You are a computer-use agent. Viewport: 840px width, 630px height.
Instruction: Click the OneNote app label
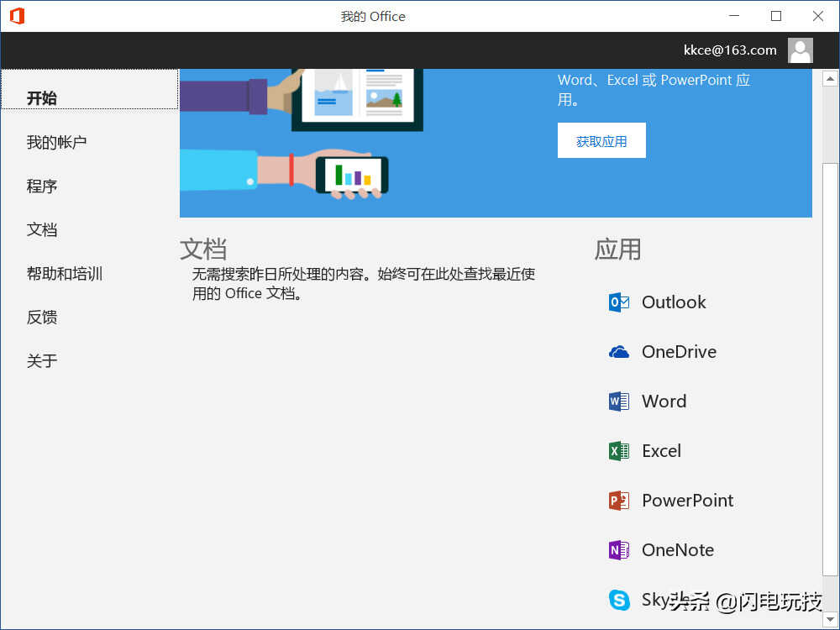(x=678, y=550)
